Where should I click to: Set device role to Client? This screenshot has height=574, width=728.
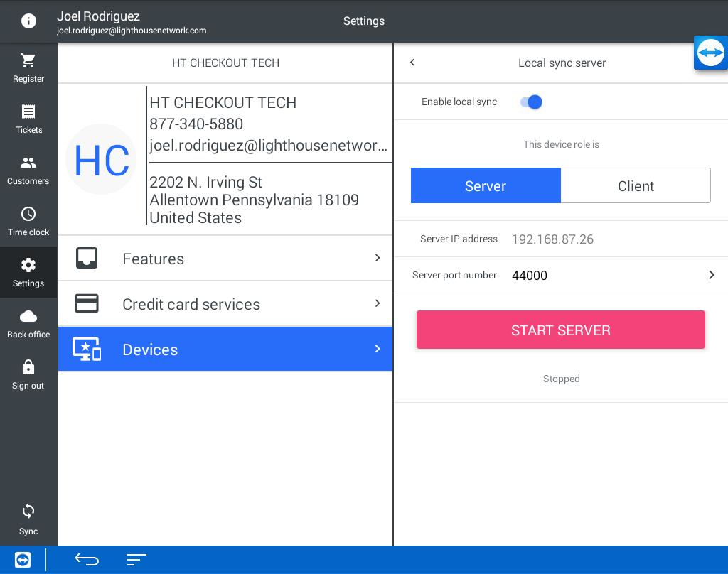click(636, 186)
